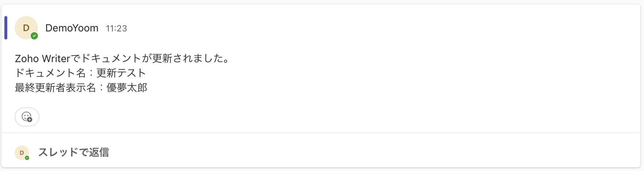Screen dimensions: 644x171
Task: Open DemoYoom sender name profile
Action: 72,28
